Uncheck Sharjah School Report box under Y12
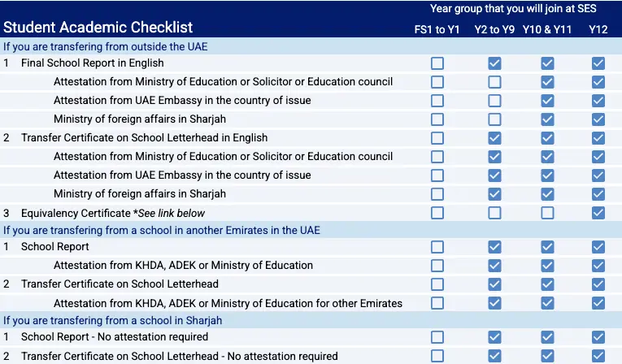Screen dimensions: 622x364 coord(598,337)
